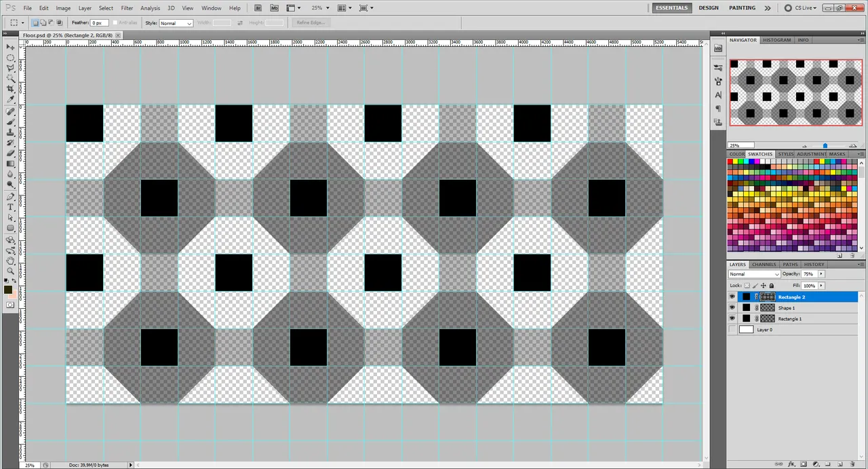Hide the Shape 1 layer
868x469 pixels.
click(x=732, y=308)
